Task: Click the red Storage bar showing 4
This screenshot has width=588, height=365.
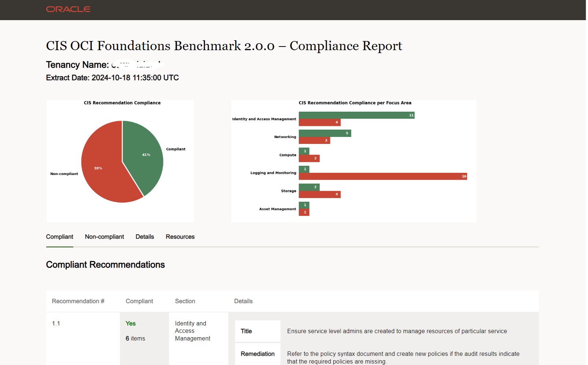Action: 320,194
